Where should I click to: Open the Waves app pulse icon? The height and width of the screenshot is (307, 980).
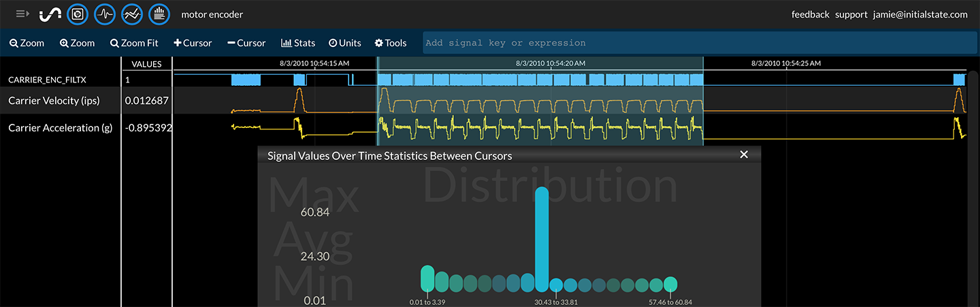coord(104,14)
